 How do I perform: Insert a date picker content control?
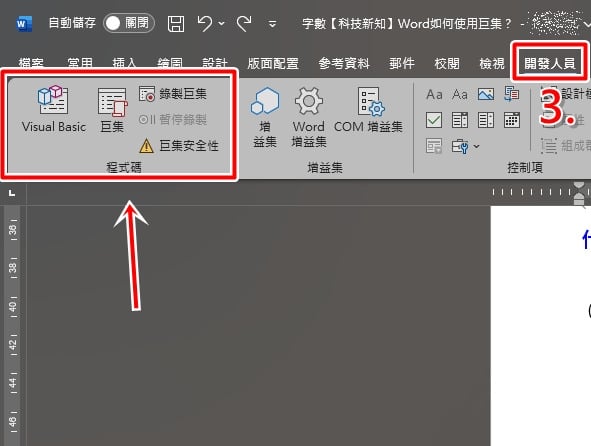point(511,120)
